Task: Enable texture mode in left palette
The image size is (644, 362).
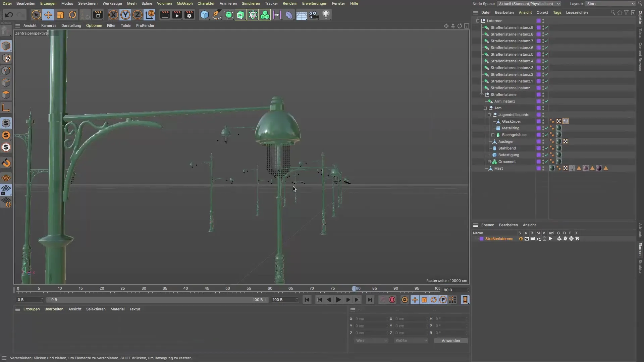Action: 6,58
